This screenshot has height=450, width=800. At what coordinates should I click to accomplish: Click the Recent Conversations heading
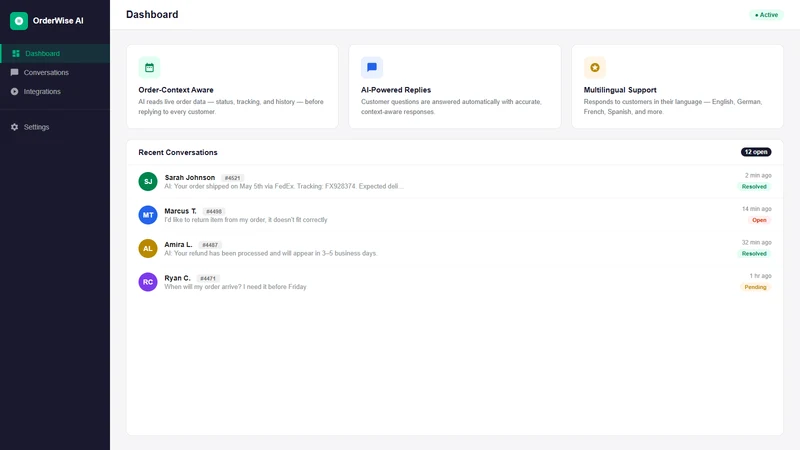coord(178,153)
